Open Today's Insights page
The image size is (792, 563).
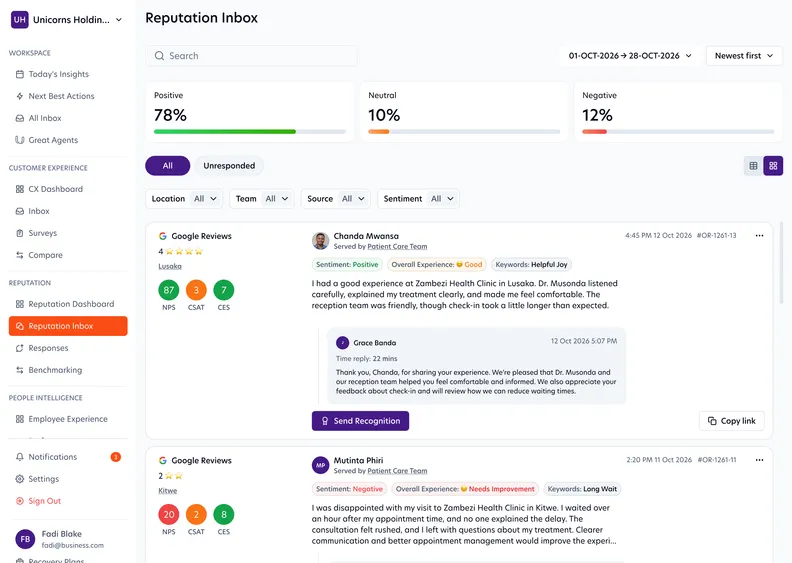coord(59,74)
